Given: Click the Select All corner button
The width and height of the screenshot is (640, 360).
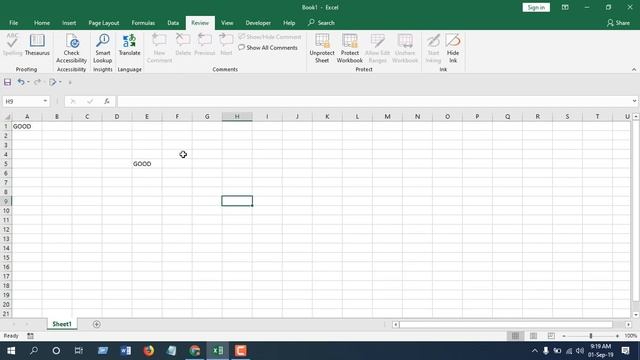Looking at the screenshot, I should 6,117.
